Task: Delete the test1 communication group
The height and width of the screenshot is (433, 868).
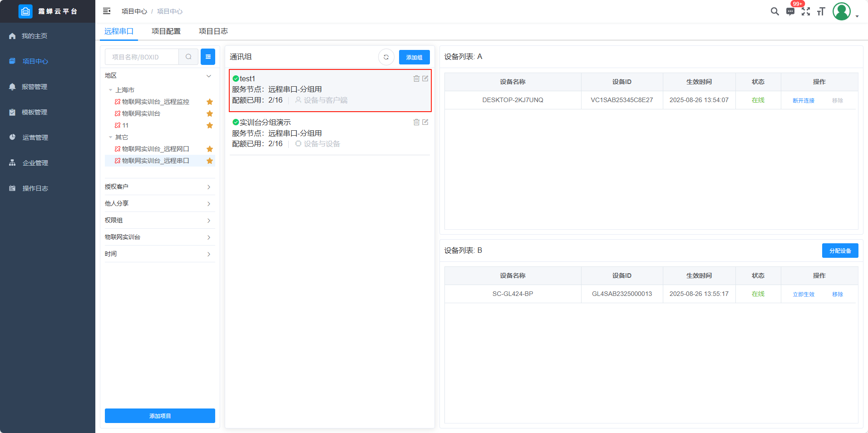Action: (x=416, y=79)
